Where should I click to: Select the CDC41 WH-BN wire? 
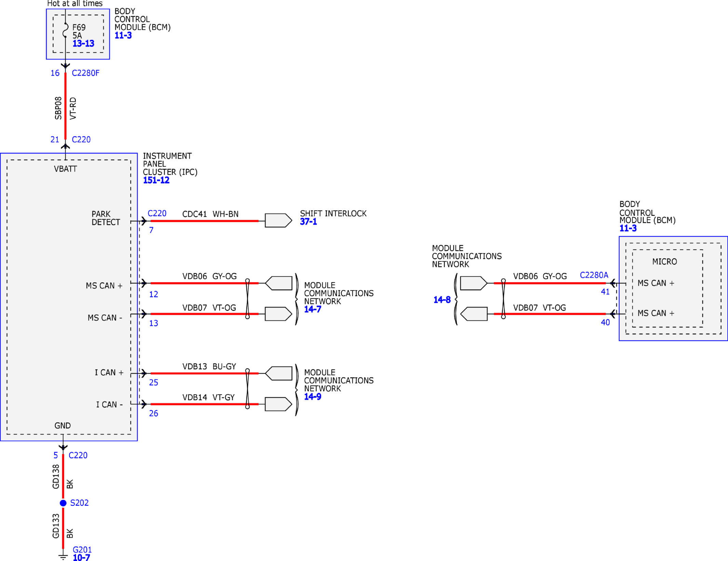click(204, 221)
